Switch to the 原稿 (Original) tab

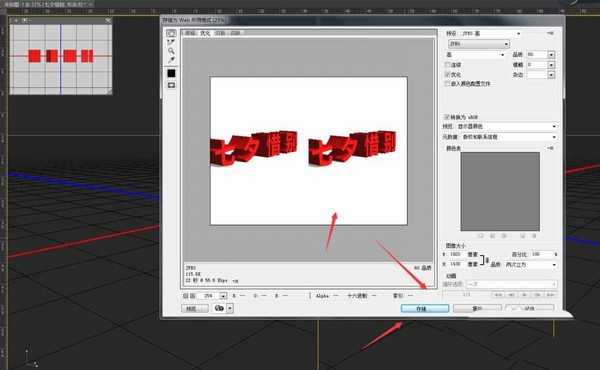click(x=190, y=33)
